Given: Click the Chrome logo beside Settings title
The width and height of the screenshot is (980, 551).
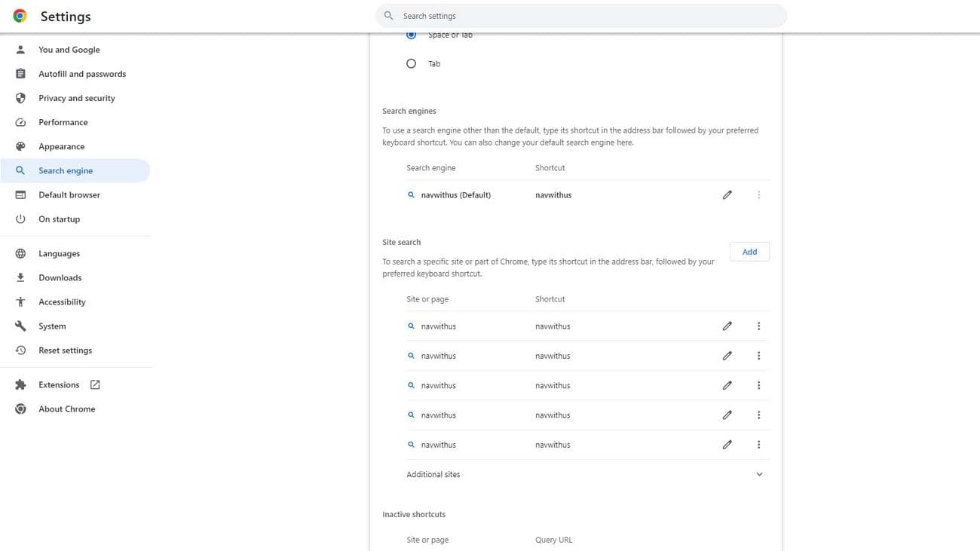Looking at the screenshot, I should coord(20,16).
